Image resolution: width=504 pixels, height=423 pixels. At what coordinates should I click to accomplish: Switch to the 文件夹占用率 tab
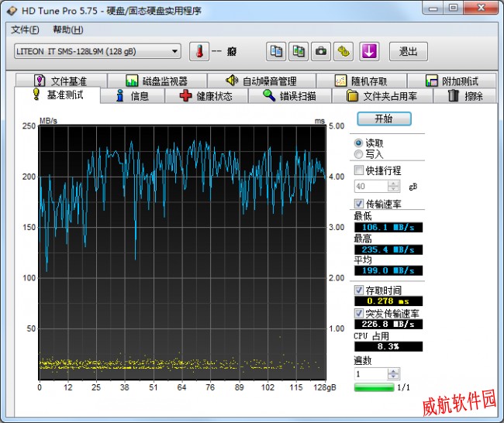click(x=382, y=96)
